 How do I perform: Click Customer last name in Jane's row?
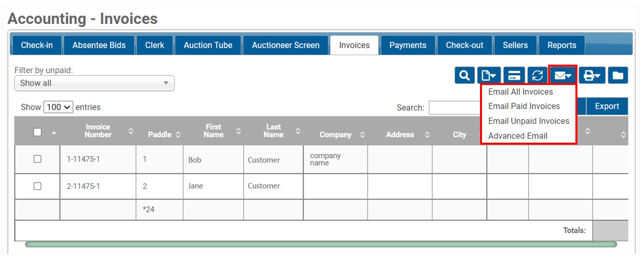(264, 186)
